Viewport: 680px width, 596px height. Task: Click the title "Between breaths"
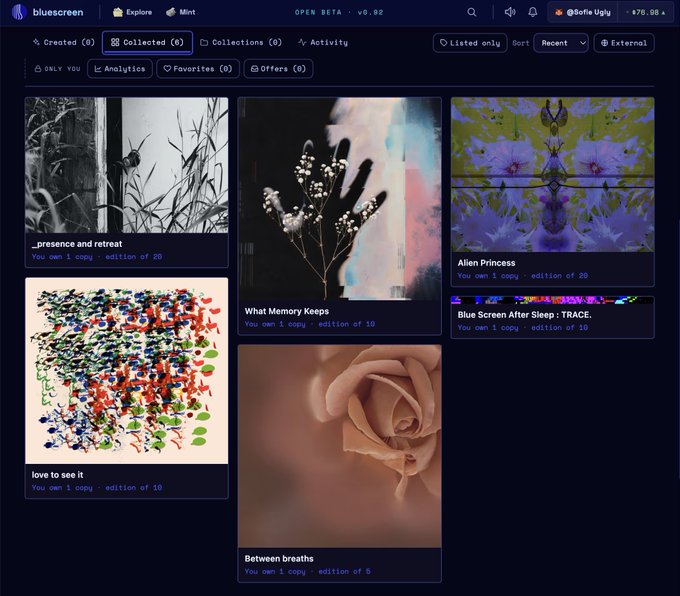click(279, 559)
